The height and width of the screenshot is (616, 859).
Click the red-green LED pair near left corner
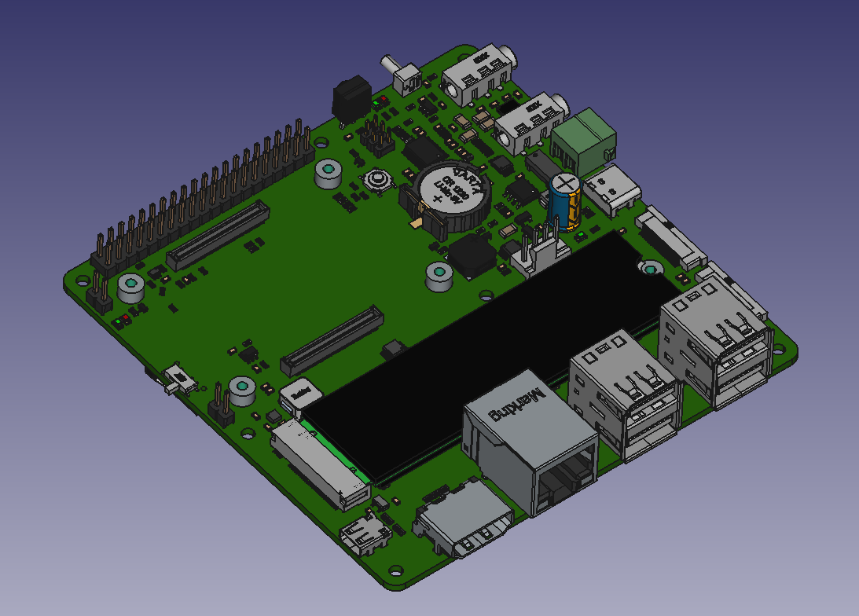pyautogui.click(x=121, y=321)
